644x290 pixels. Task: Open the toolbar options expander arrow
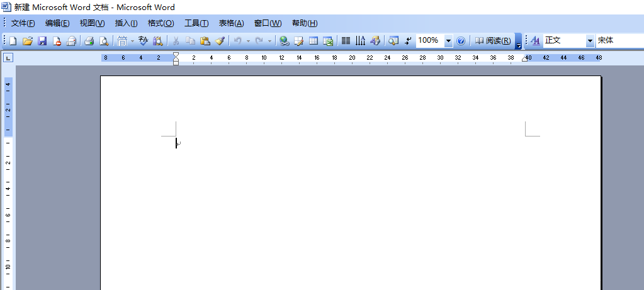pyautogui.click(x=518, y=43)
